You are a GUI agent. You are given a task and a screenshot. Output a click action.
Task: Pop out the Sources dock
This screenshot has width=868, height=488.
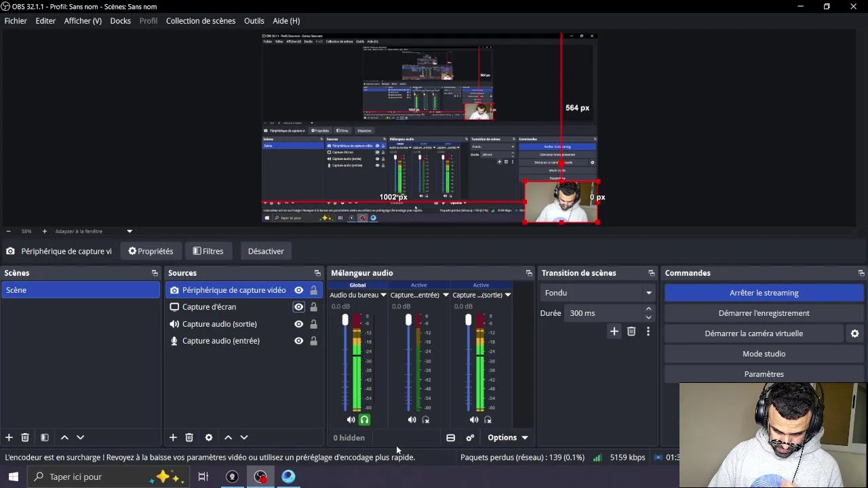tap(317, 273)
